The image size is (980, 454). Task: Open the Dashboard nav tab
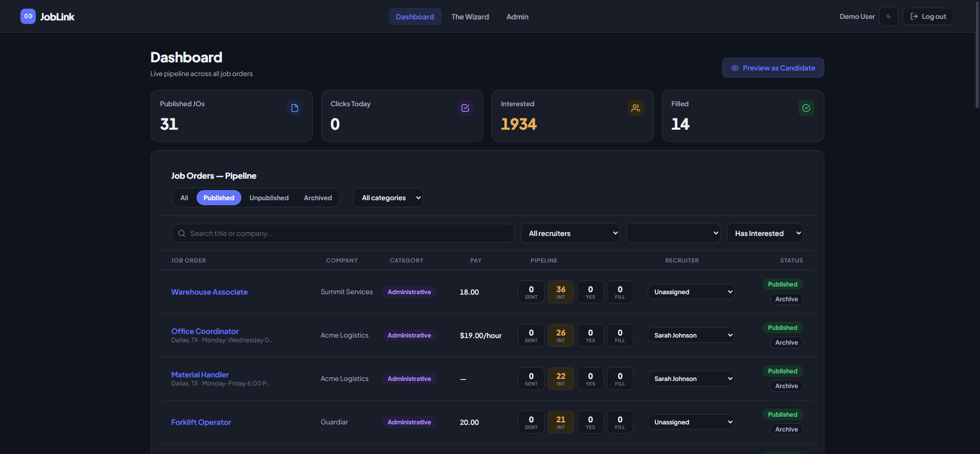415,16
